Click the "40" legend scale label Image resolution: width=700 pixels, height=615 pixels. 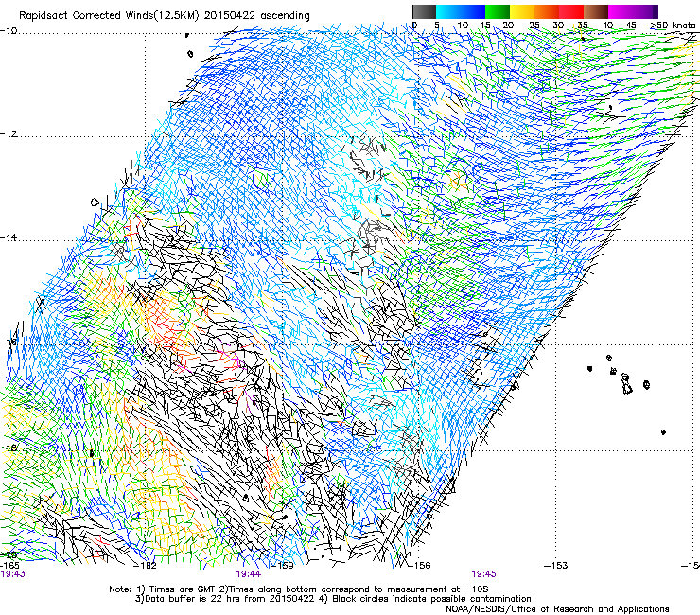[x=607, y=26]
